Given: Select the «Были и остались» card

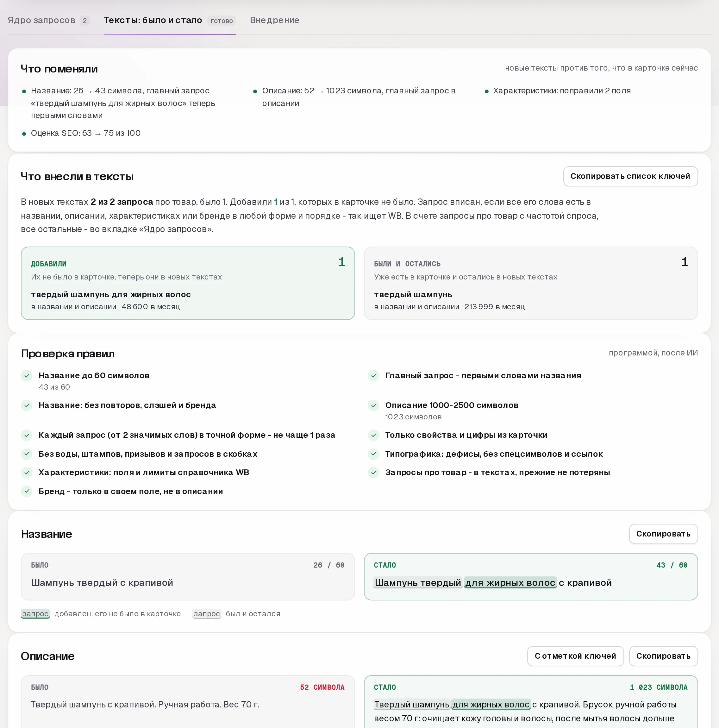Looking at the screenshot, I should tap(531, 283).
